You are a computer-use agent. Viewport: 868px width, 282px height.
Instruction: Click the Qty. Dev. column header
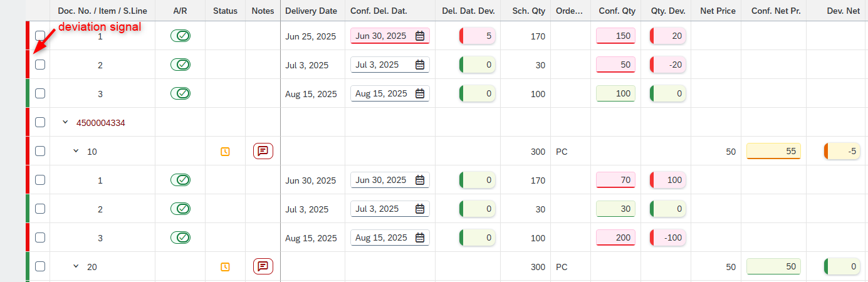[x=666, y=11]
